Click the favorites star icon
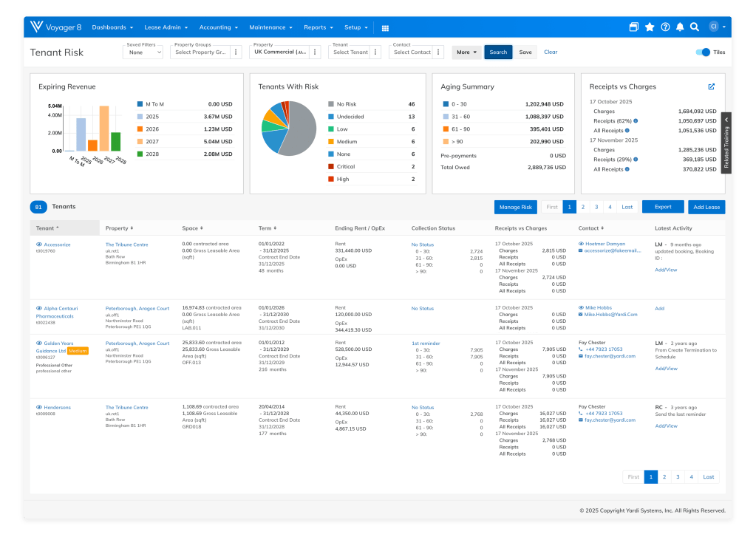The image size is (756, 540). tap(649, 27)
